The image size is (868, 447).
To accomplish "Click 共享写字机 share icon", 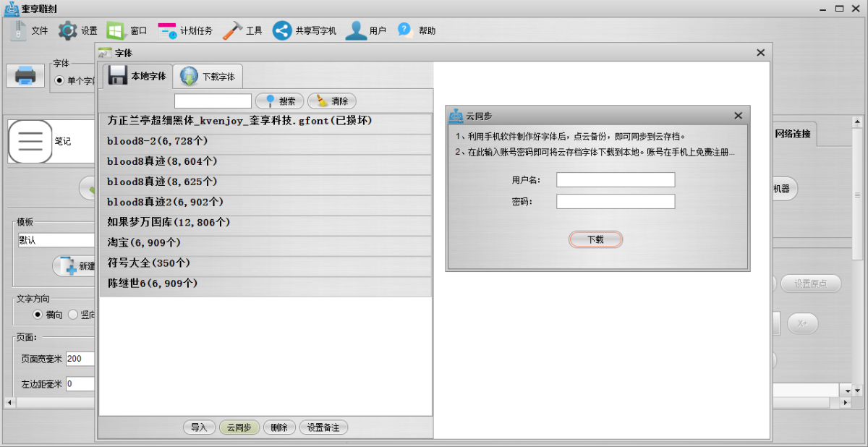I will 282,30.
